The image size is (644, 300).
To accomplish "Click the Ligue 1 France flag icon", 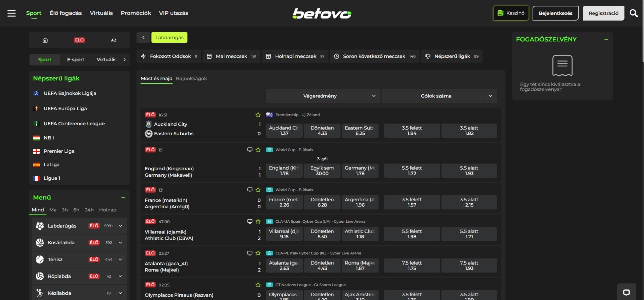I will pos(36,178).
